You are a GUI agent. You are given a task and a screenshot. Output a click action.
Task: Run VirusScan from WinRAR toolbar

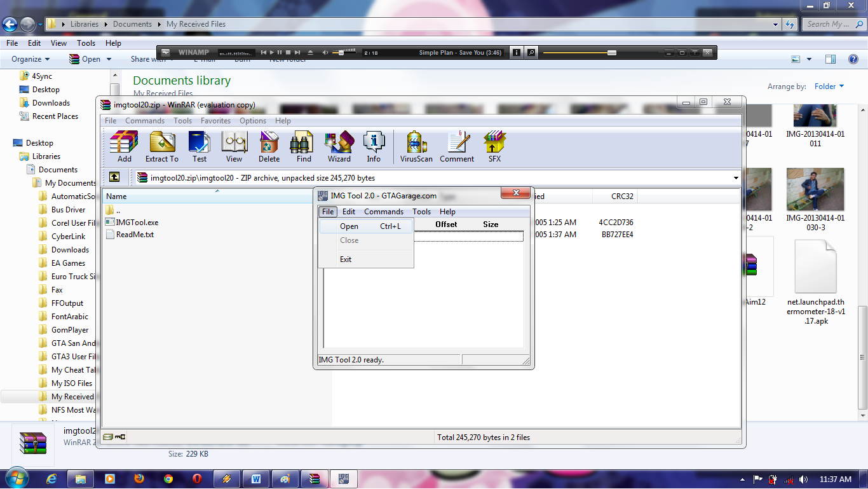[x=416, y=147]
